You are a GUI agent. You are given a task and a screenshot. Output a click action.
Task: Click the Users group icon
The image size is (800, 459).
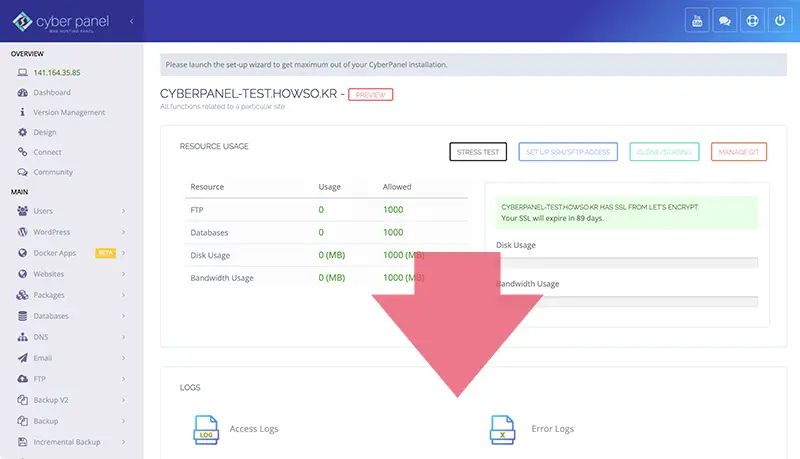(x=22, y=211)
